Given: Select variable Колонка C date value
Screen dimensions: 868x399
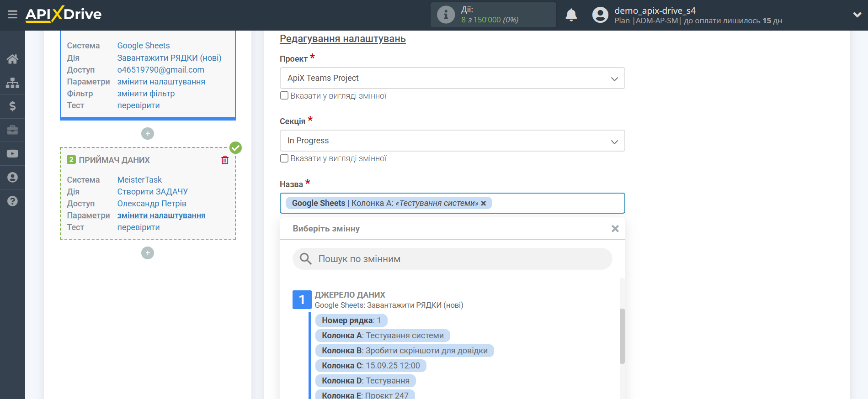Looking at the screenshot, I should (x=370, y=366).
